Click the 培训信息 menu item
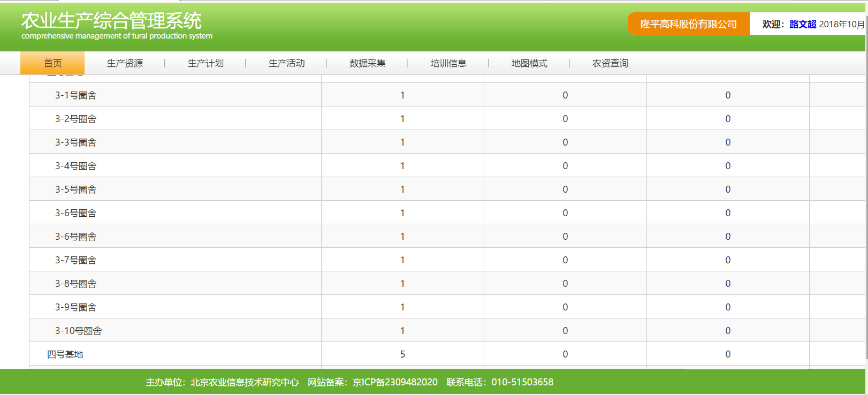The height and width of the screenshot is (395, 868). [x=448, y=63]
